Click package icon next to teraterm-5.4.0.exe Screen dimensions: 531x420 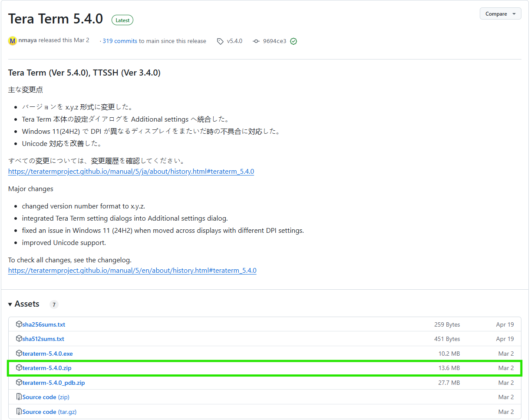point(19,353)
